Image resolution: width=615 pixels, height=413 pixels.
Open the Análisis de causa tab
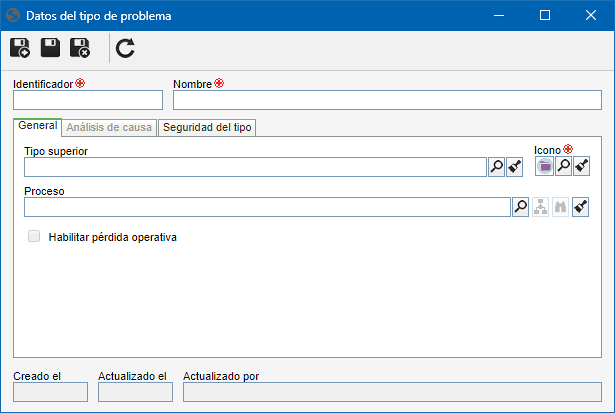(x=109, y=127)
